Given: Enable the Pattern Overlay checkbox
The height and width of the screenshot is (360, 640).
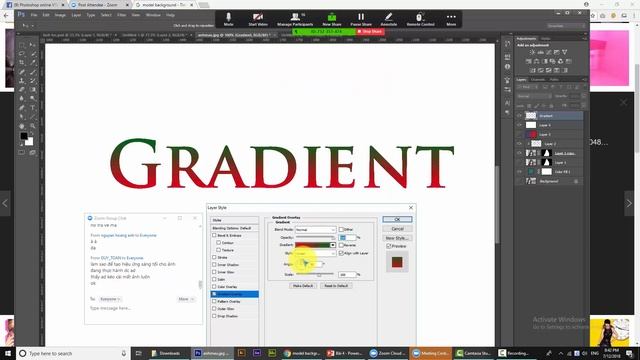Looking at the screenshot, I should (x=214, y=301).
